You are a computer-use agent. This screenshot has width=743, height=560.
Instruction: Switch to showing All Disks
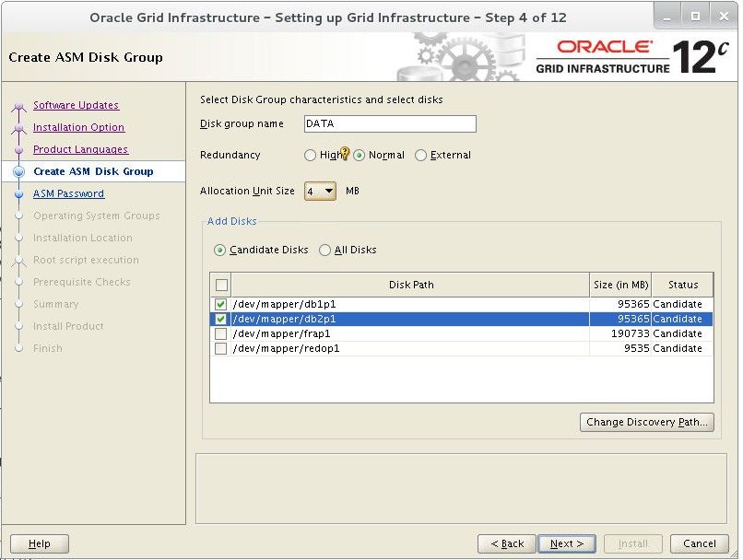(x=324, y=250)
